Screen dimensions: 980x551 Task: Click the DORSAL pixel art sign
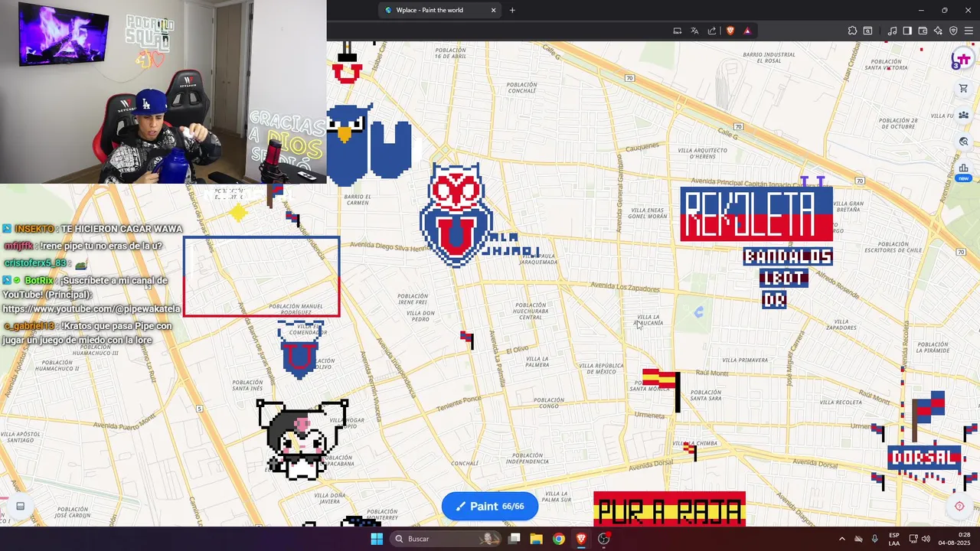[x=924, y=458]
